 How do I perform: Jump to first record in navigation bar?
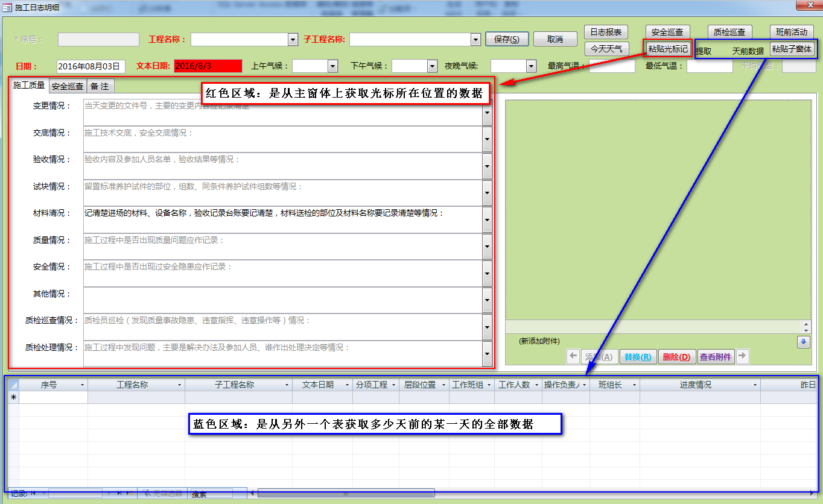coord(33,493)
